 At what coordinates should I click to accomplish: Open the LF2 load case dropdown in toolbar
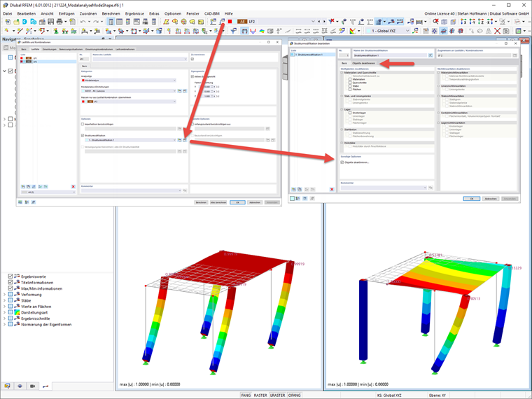(313, 22)
